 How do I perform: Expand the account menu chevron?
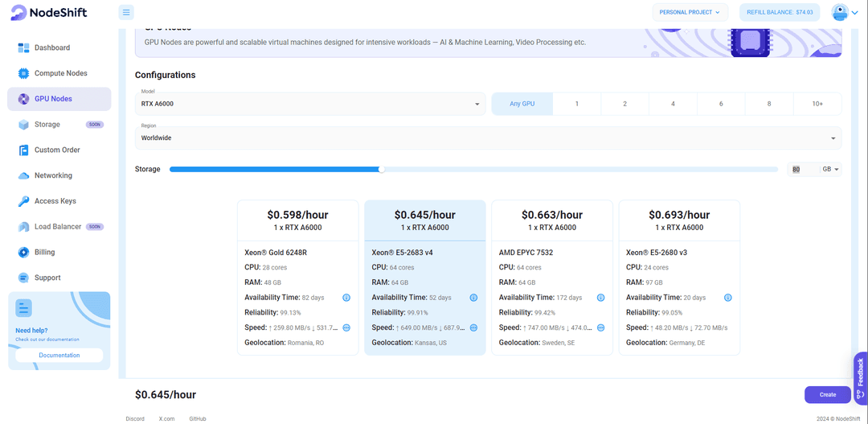tap(854, 13)
